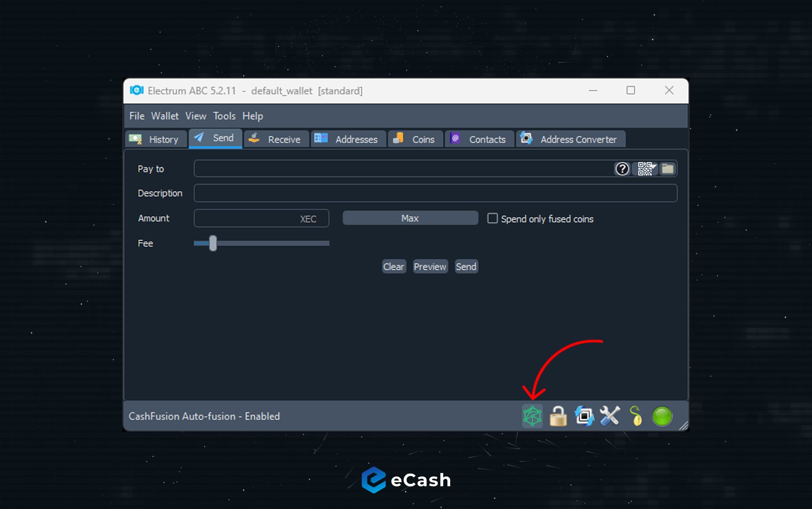
Task: Click the seed sprout icon
Action: pyautogui.click(x=636, y=416)
